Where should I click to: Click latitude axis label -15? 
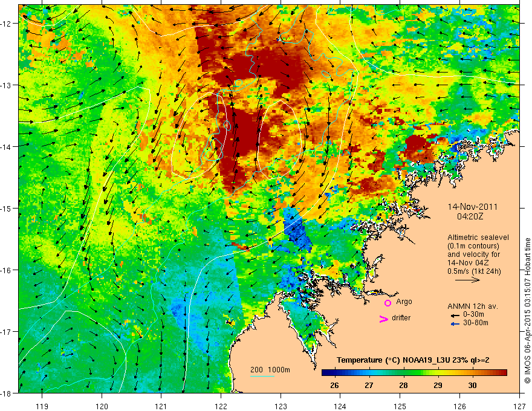7,209
